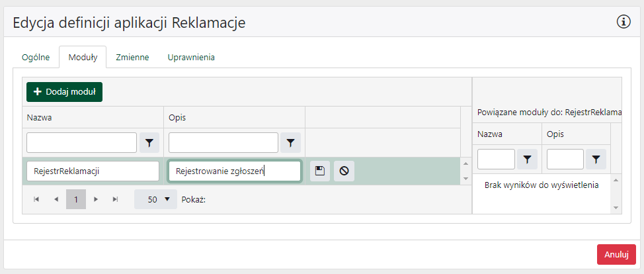644x274 pixels.
Task: Expand the 50 page size dropdown
Action: 156,199
